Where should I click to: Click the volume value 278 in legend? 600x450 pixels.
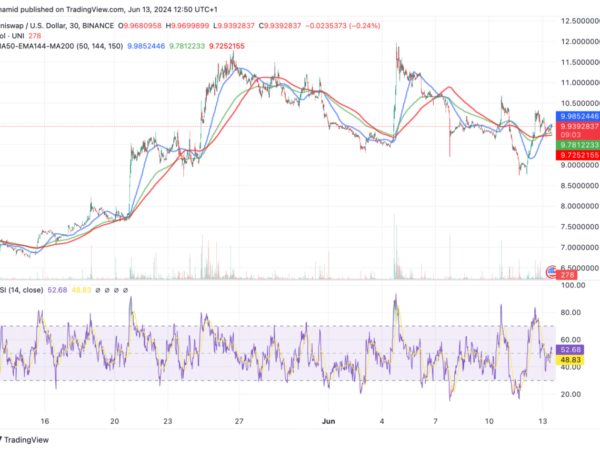[x=35, y=36]
